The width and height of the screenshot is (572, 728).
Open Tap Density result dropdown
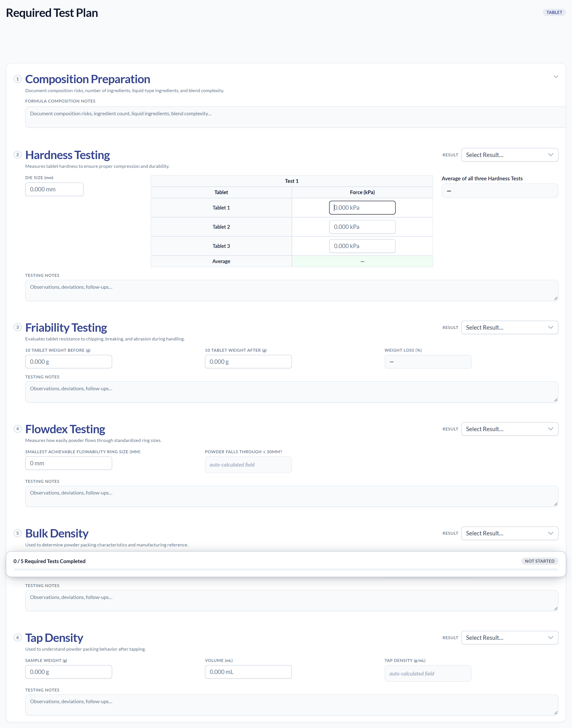pos(509,638)
